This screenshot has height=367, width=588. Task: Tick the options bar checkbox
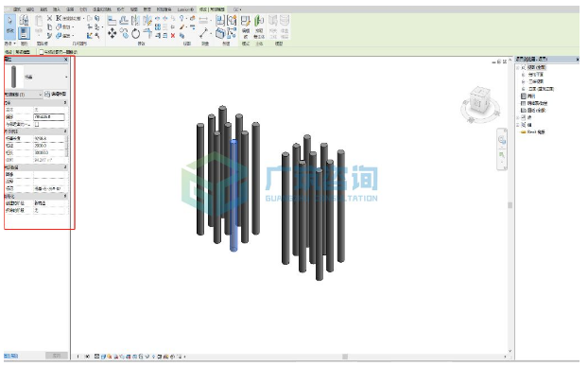click(42, 52)
